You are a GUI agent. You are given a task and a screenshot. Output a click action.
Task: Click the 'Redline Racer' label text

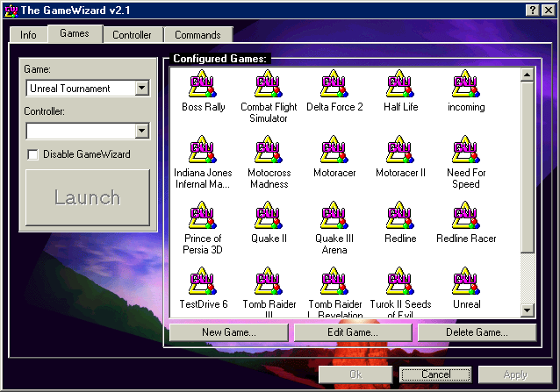pos(466,239)
